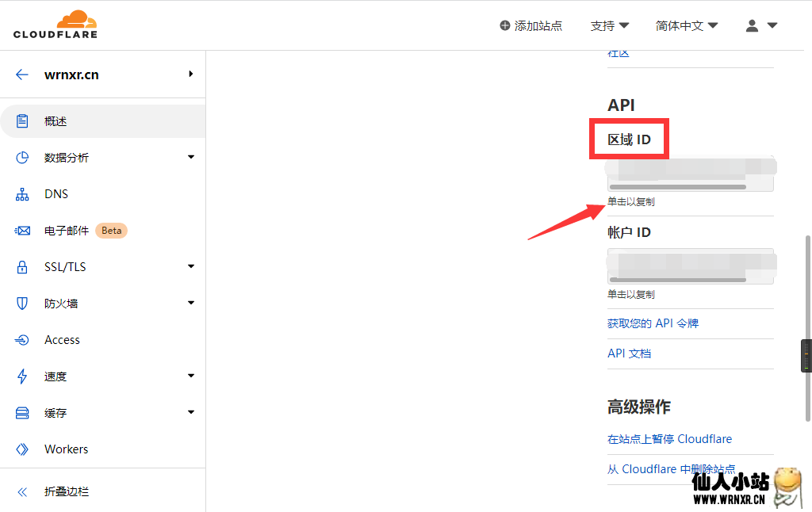The height and width of the screenshot is (512, 812).
Task: Click the 电子邮件 envelope icon
Action: 21,231
